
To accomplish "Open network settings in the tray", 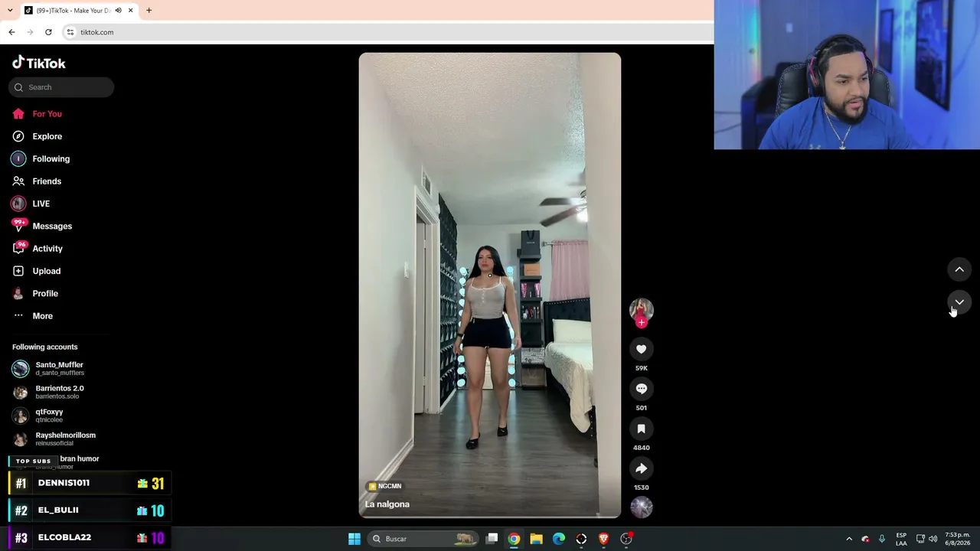I will tap(920, 539).
